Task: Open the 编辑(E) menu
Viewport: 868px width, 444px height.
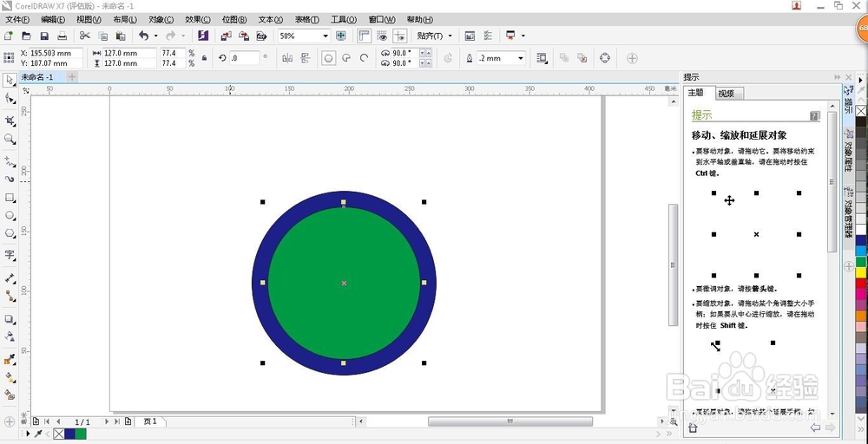Action: click(x=53, y=19)
